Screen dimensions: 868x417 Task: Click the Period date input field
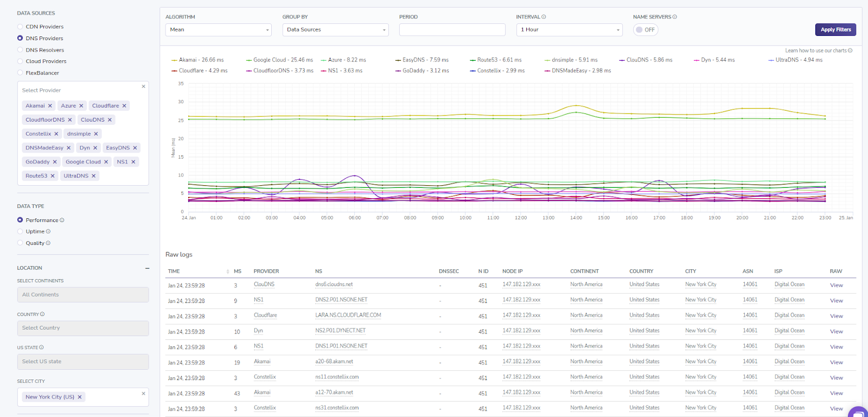click(452, 30)
